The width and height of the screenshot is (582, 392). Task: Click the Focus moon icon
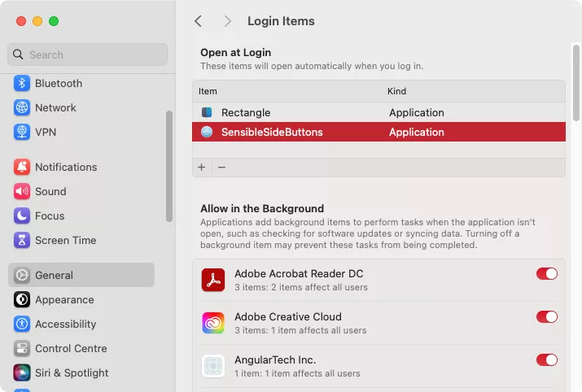tap(22, 216)
